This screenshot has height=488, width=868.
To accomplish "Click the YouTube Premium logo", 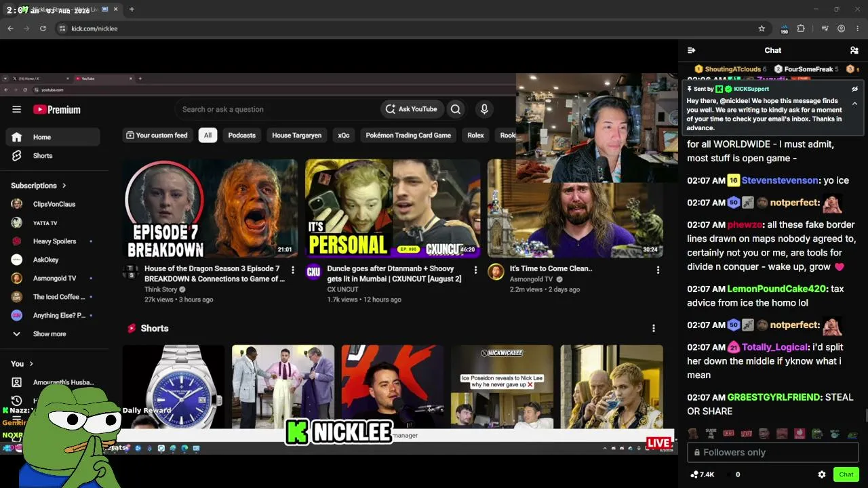I will tap(57, 109).
